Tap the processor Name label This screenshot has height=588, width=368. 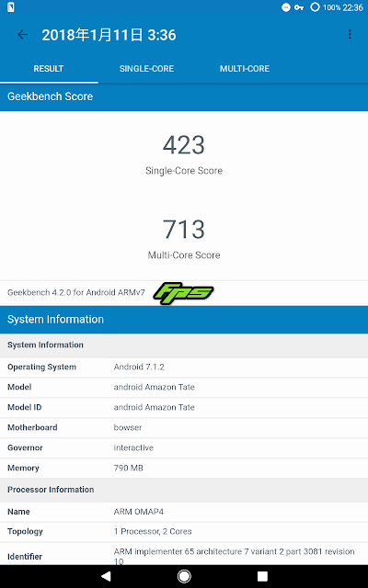18,512
